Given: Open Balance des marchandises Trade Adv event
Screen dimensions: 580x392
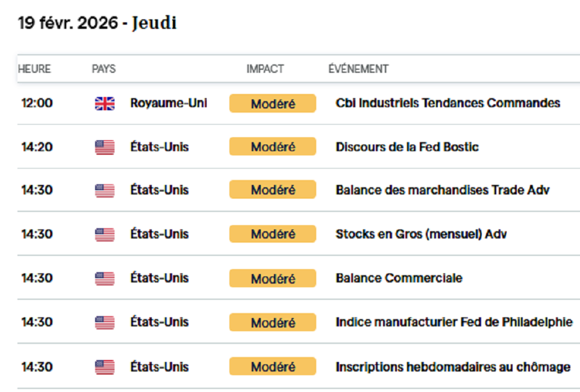Looking at the screenshot, I should [x=443, y=190].
